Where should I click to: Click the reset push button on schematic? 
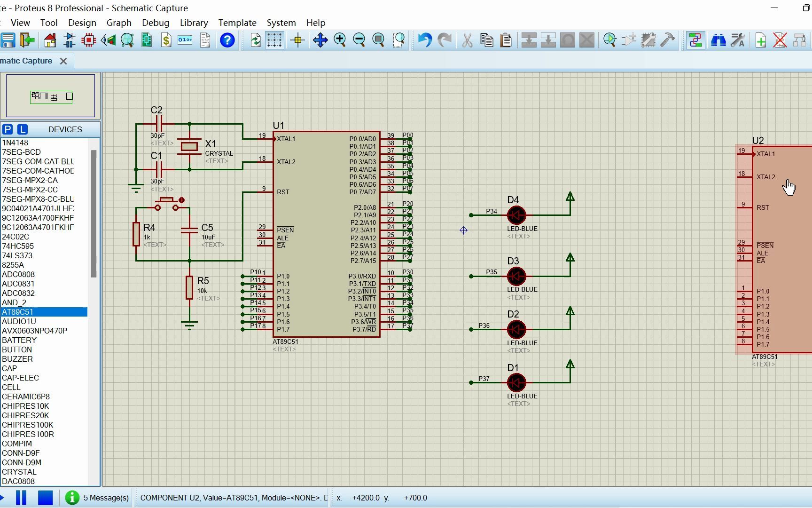[x=168, y=204]
